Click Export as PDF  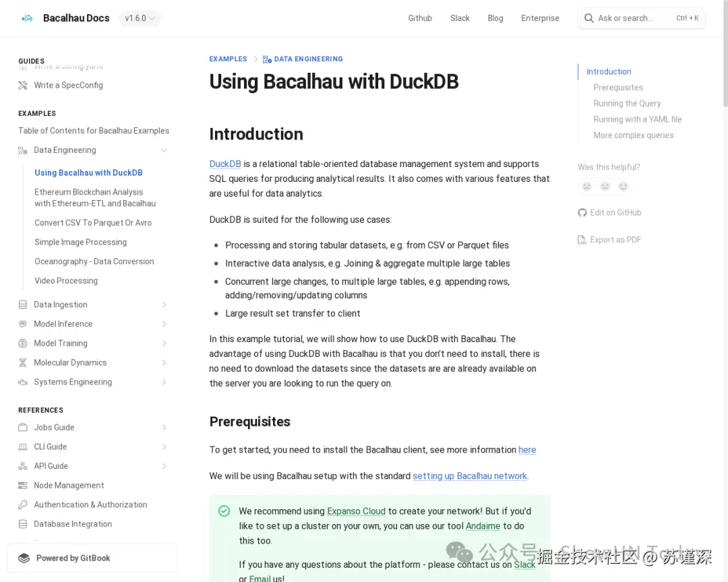[x=615, y=240]
